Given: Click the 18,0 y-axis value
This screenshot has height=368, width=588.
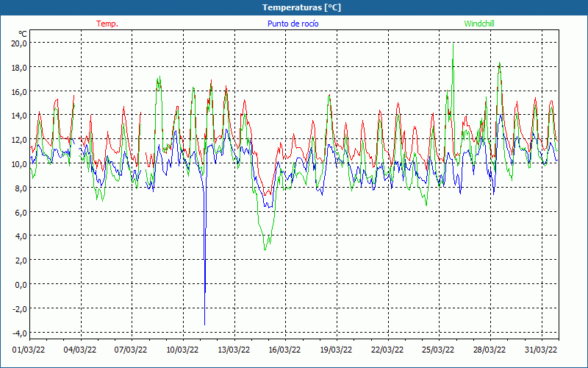Looking at the screenshot, I should [19, 68].
